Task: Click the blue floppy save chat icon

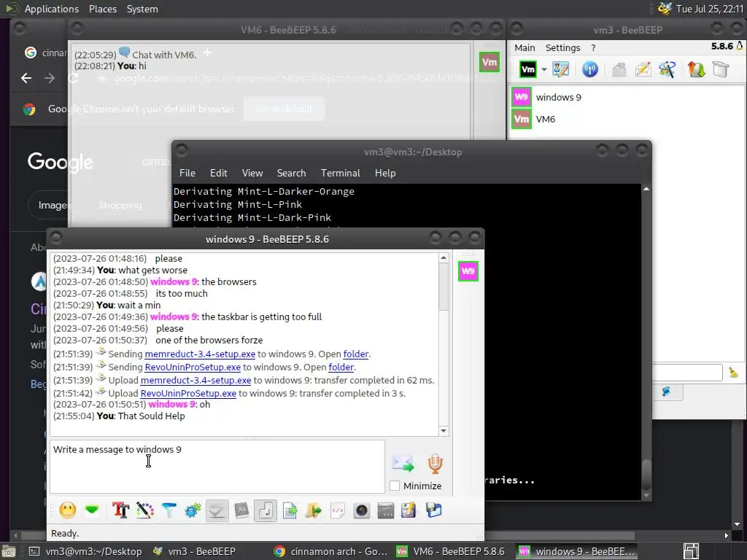Action: click(433, 510)
